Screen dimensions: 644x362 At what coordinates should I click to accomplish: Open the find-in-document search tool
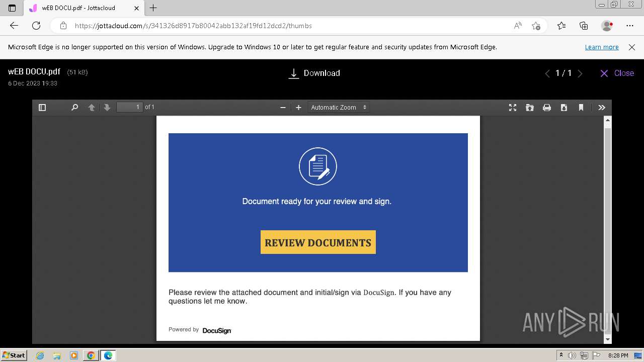[x=74, y=108]
